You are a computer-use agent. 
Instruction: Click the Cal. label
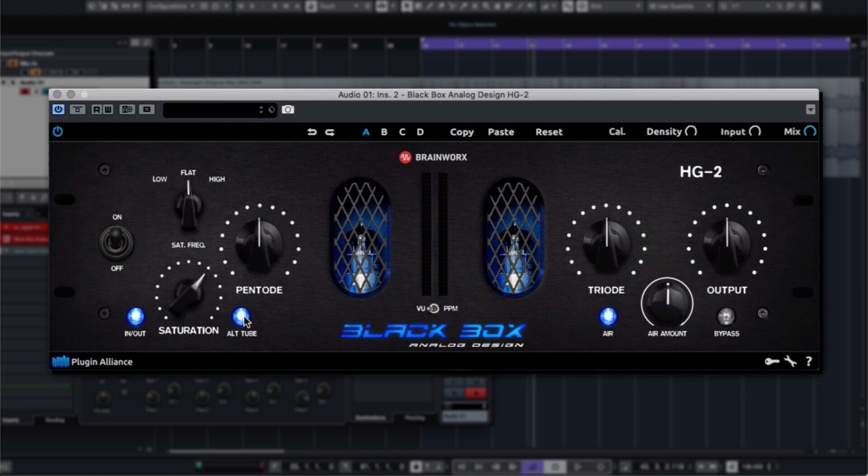coord(617,132)
